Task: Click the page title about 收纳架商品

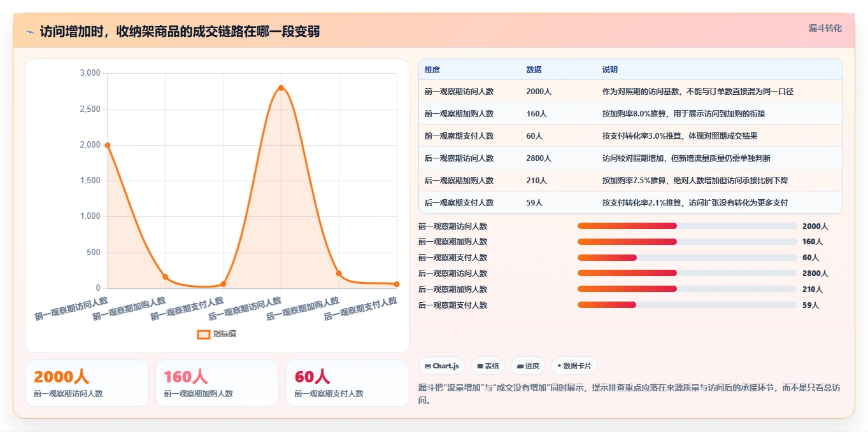Action: [180, 32]
